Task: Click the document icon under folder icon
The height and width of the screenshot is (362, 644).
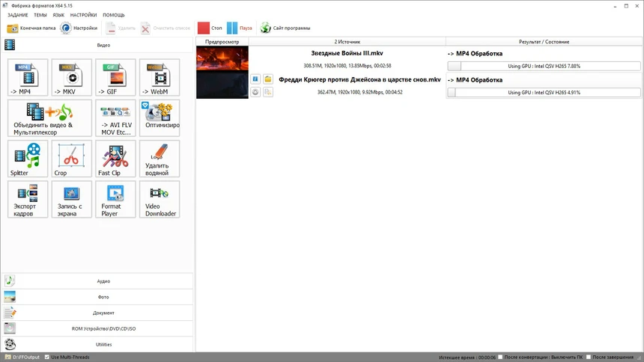Action: (x=268, y=92)
